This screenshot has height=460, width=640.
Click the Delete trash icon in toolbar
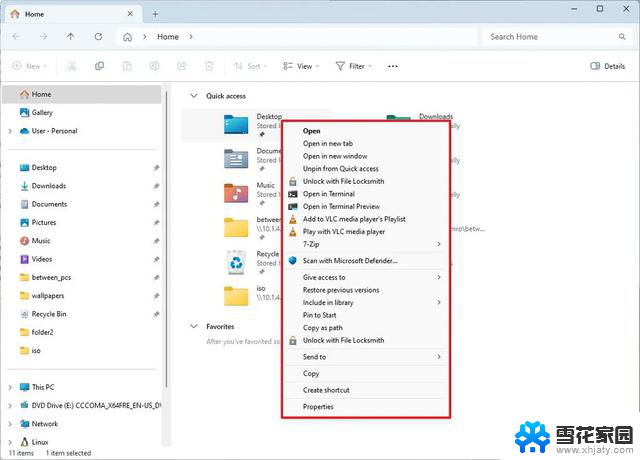pos(209,66)
